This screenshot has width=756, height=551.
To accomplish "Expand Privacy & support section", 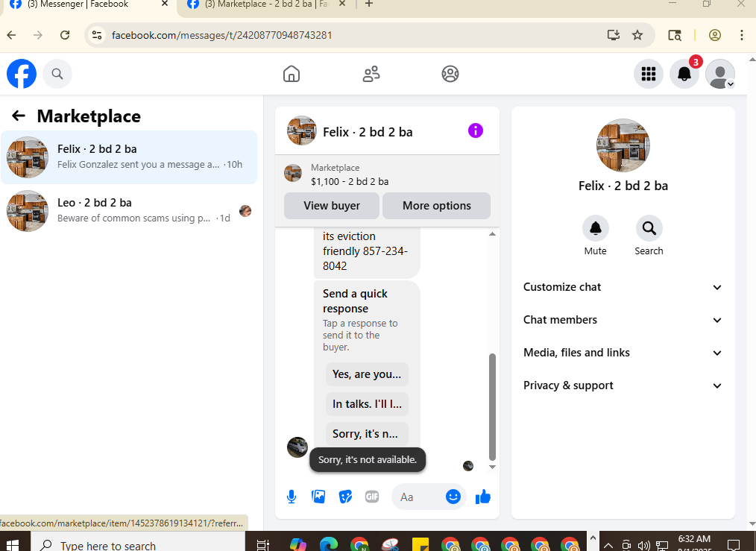I will click(623, 385).
